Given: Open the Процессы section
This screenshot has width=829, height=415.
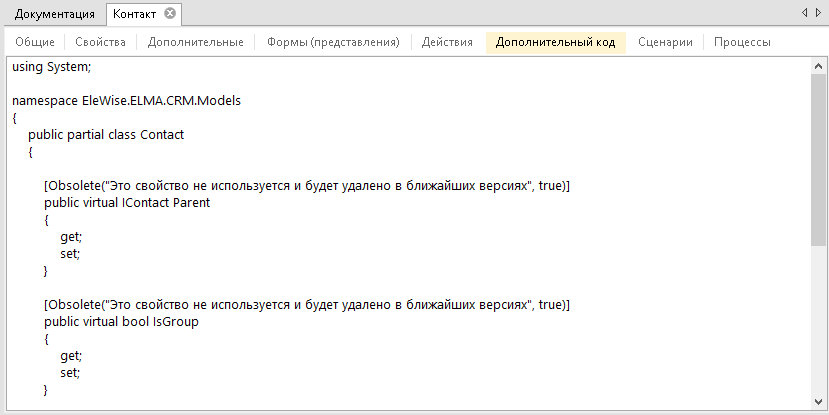Looking at the screenshot, I should point(742,42).
